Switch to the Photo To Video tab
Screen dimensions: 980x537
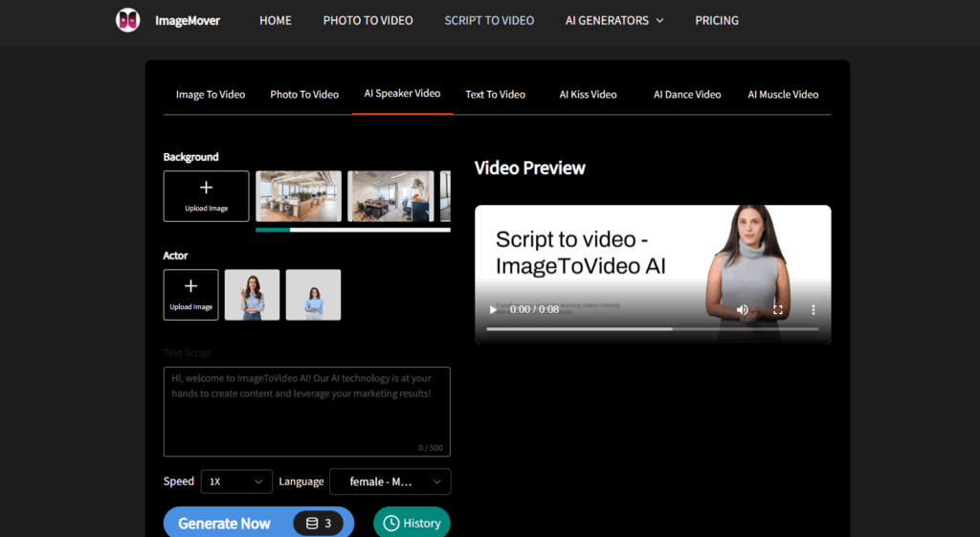pyautogui.click(x=304, y=95)
